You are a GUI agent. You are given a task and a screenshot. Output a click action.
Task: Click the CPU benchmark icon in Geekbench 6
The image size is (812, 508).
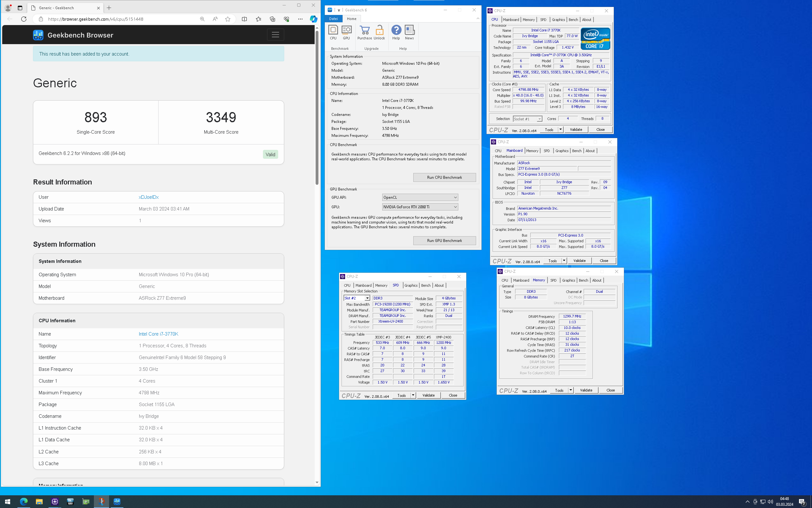pos(333,33)
